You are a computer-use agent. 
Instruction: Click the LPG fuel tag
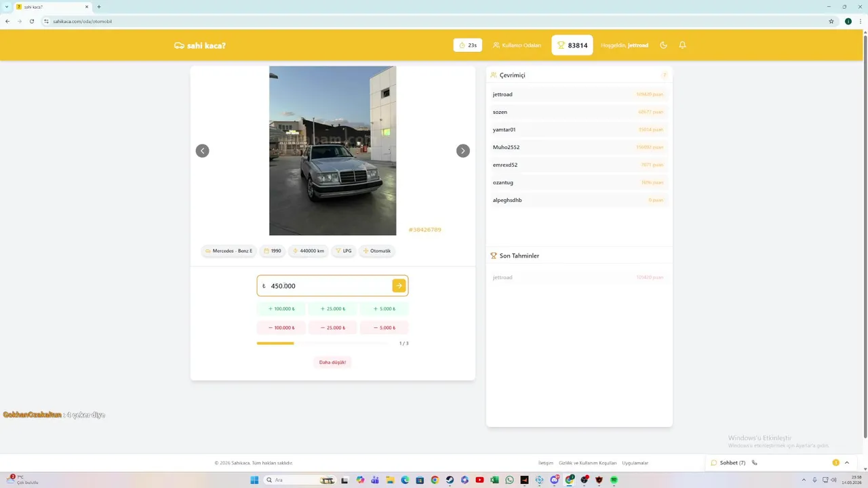(344, 251)
